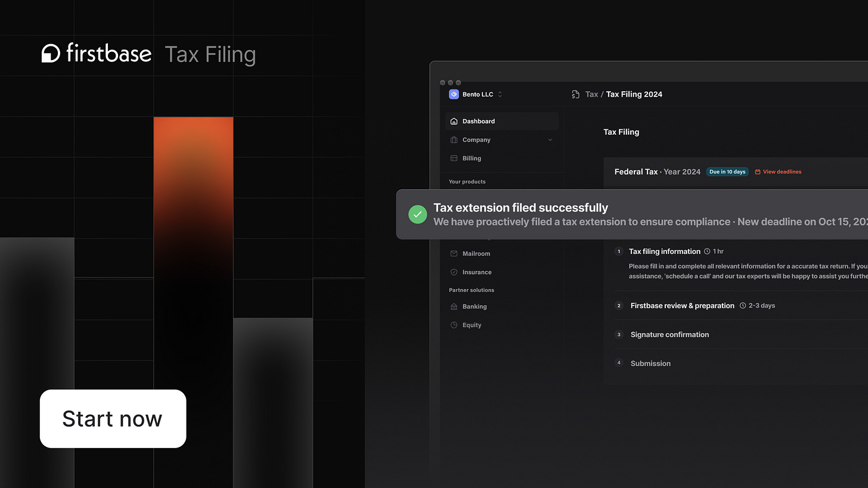Expand the Company submenu chevron

pyautogui.click(x=550, y=140)
